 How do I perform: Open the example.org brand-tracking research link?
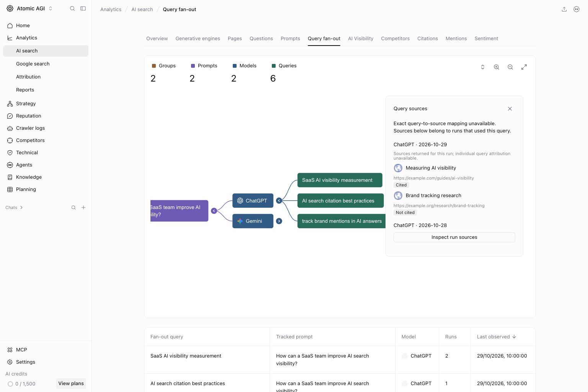pyautogui.click(x=439, y=206)
